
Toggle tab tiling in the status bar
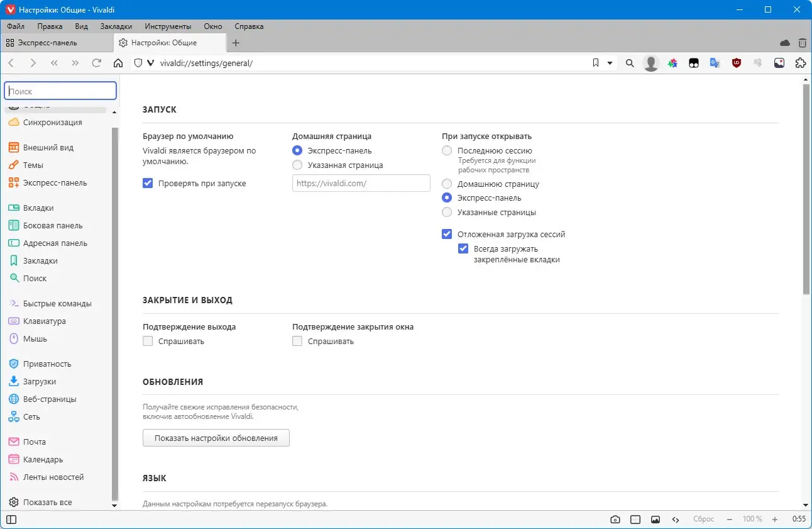(635, 520)
